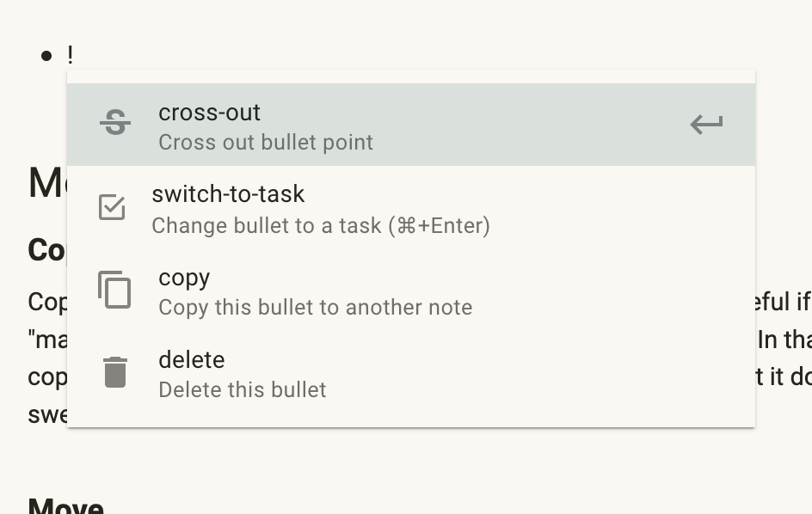Click the large partly hidden heading starting with M
The width and height of the screenshot is (812, 514).
(x=47, y=183)
